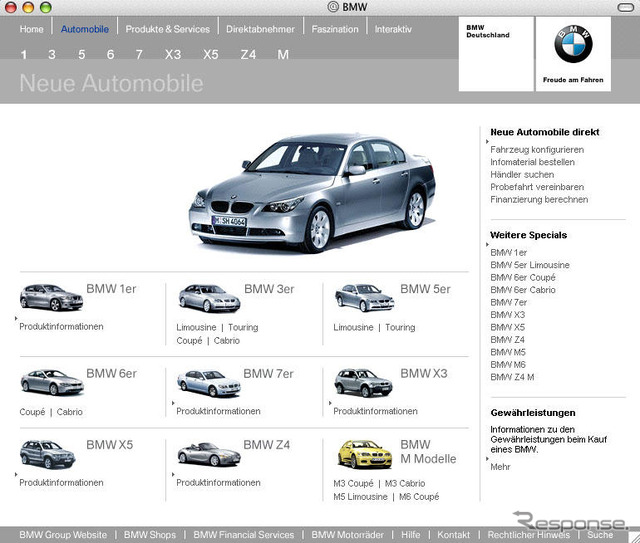Select M in sub-navigation

coord(283,54)
